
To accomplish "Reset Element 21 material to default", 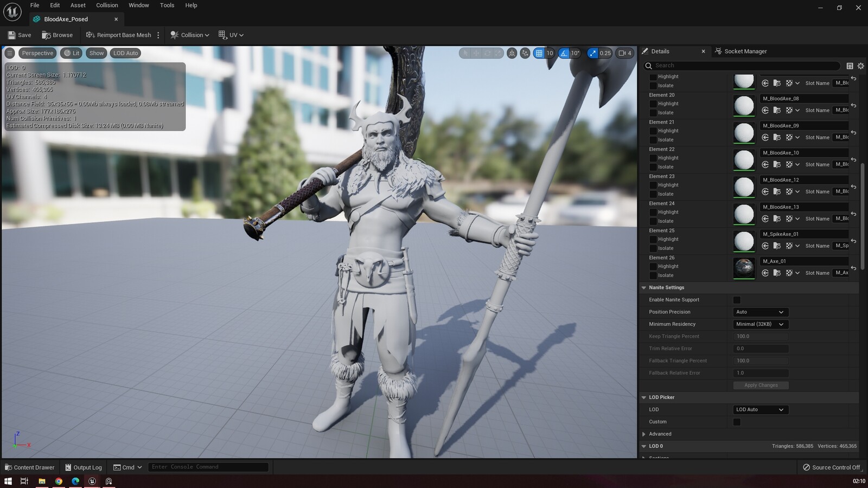I will point(853,133).
